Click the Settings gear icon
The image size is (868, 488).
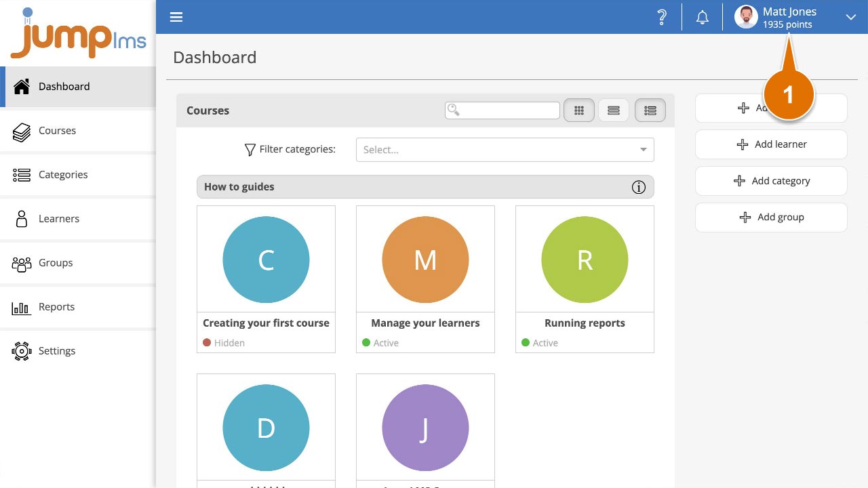point(22,351)
